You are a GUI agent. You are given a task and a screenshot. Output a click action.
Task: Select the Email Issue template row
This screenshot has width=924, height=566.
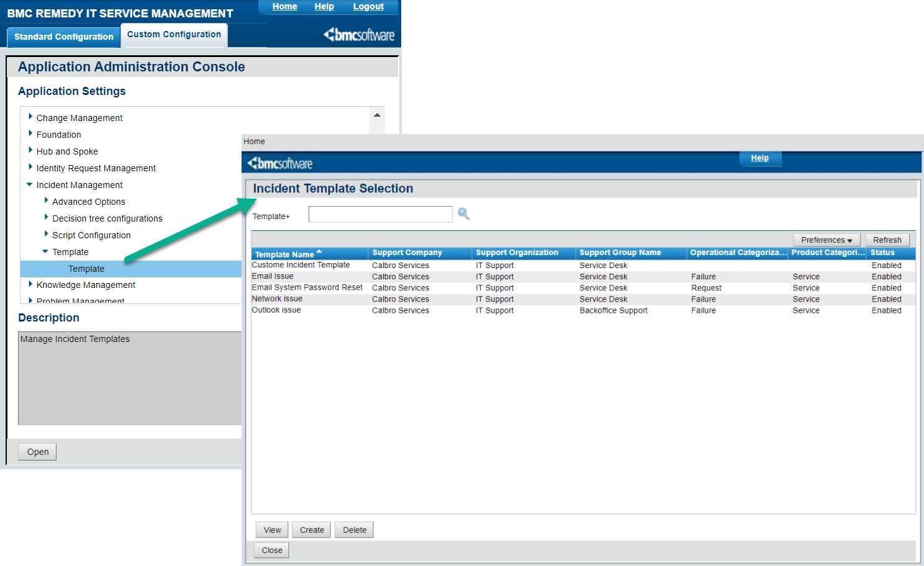click(x=583, y=276)
